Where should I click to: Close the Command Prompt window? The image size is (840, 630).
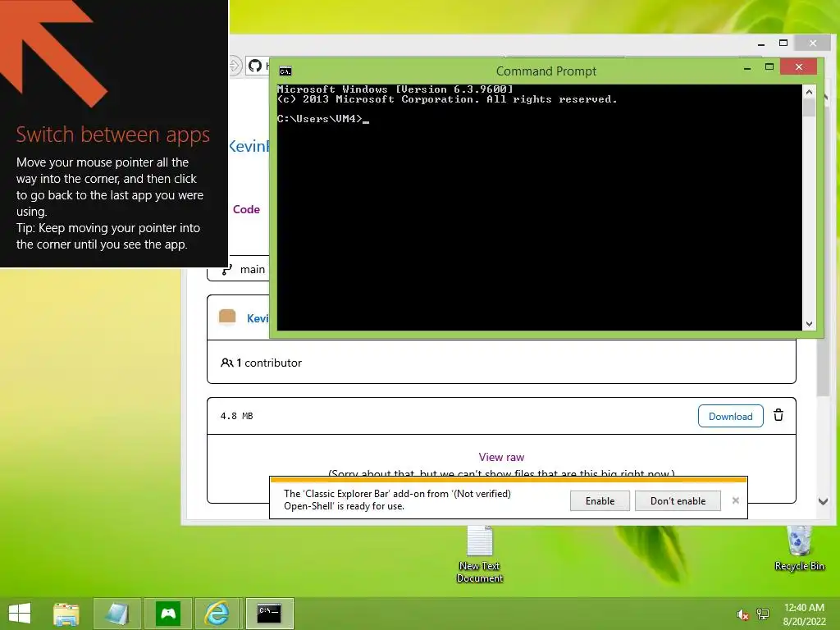tap(799, 67)
